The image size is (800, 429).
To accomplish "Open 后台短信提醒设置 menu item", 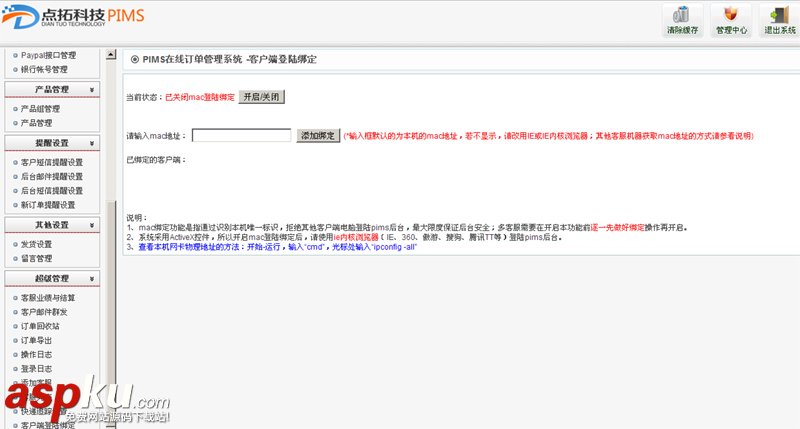I will click(52, 191).
